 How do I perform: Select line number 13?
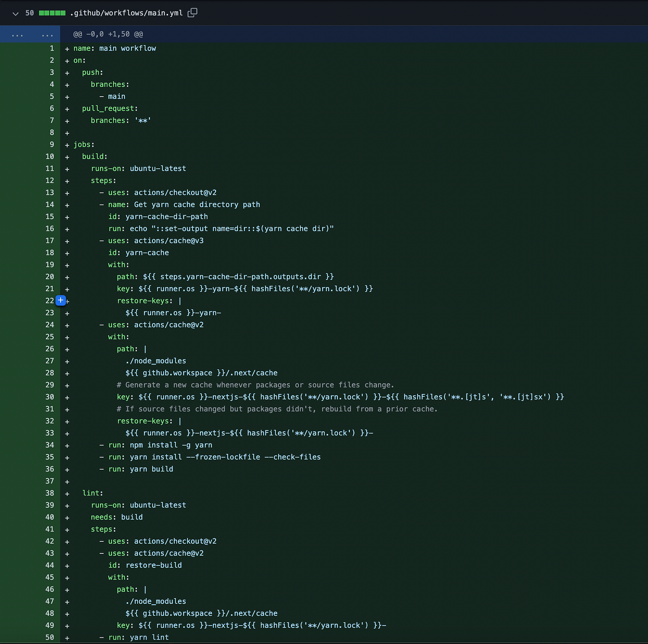50,192
